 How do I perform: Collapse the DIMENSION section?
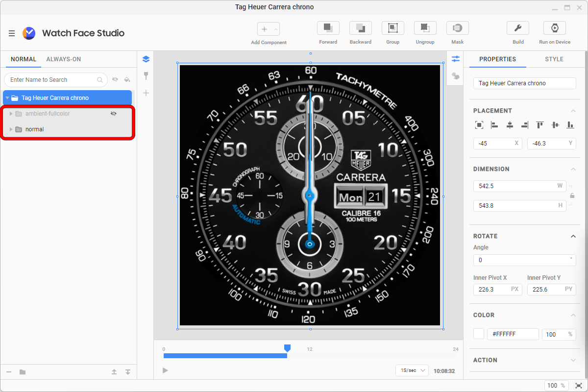click(573, 169)
